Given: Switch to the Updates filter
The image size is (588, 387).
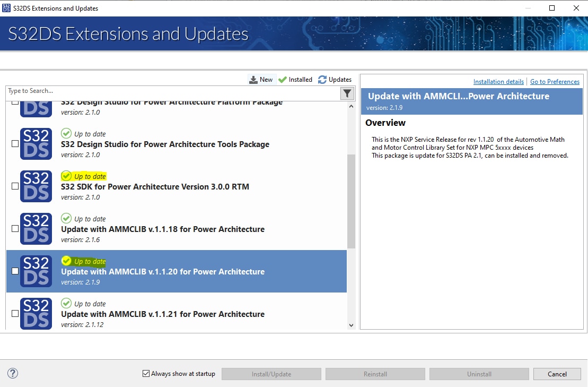Looking at the screenshot, I should [x=335, y=80].
